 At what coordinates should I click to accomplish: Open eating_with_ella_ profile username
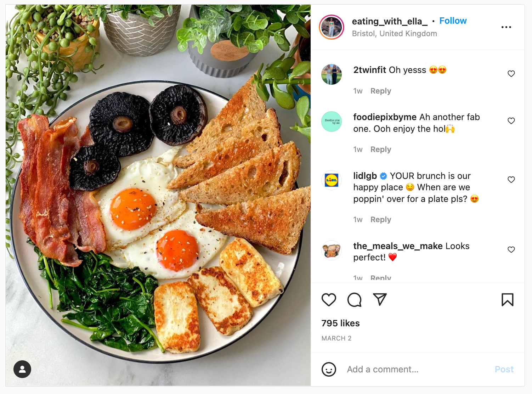pos(390,21)
